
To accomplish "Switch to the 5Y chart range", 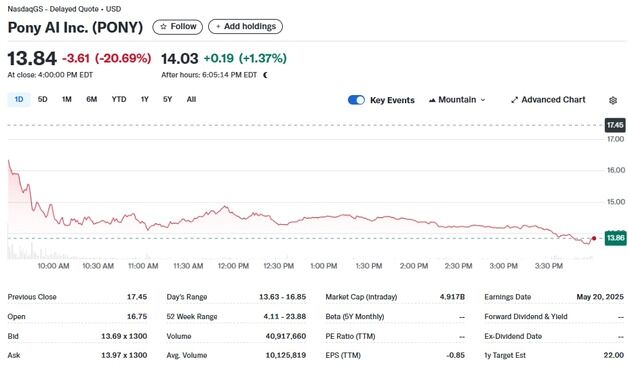I will pos(167,99).
